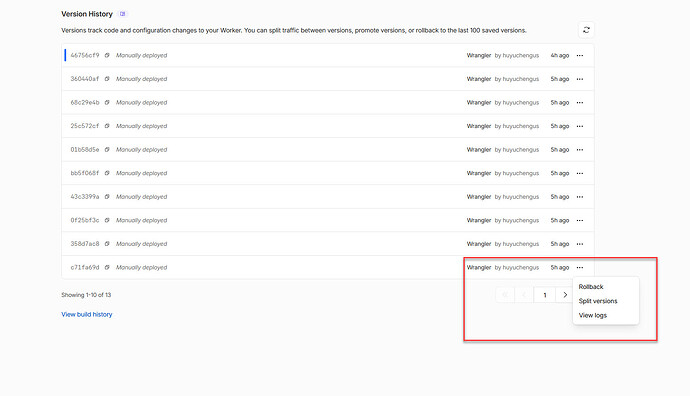
Task: Open actions menu for version bb5f068f
Action: 580,173
